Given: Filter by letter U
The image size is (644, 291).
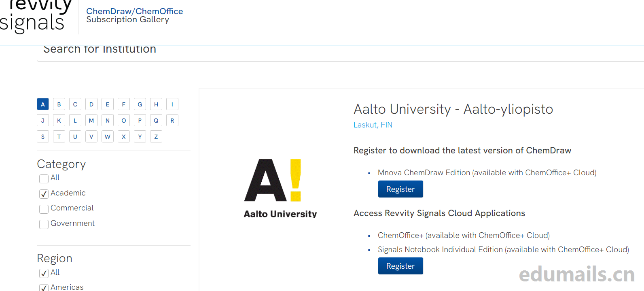Looking at the screenshot, I should 75,137.
